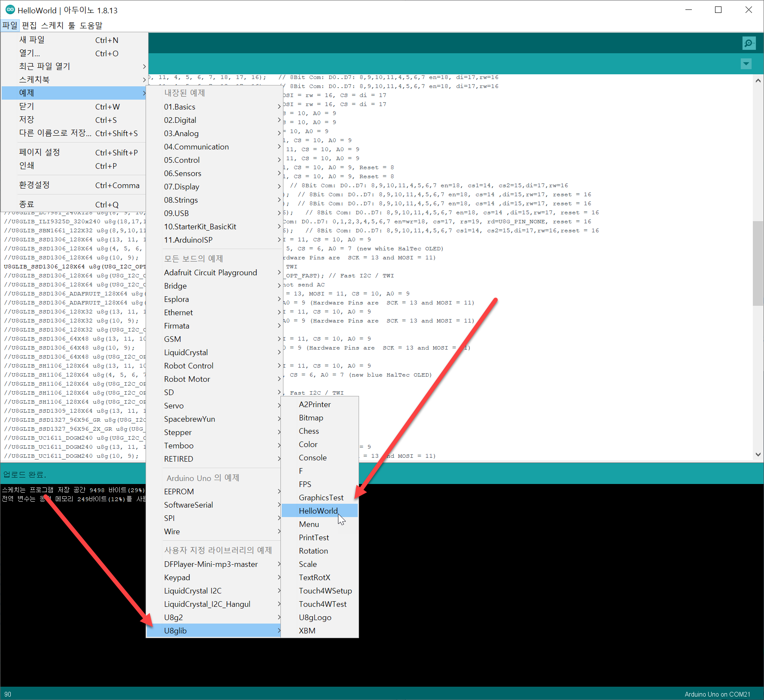Open the U8gLogo example
Image resolution: width=764 pixels, height=700 pixels.
point(320,618)
